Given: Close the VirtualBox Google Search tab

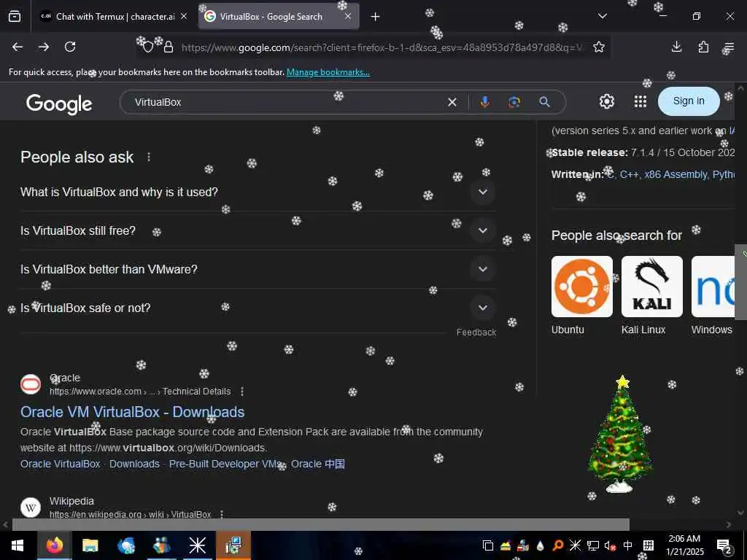Looking at the screenshot, I should pyautogui.click(x=348, y=16).
